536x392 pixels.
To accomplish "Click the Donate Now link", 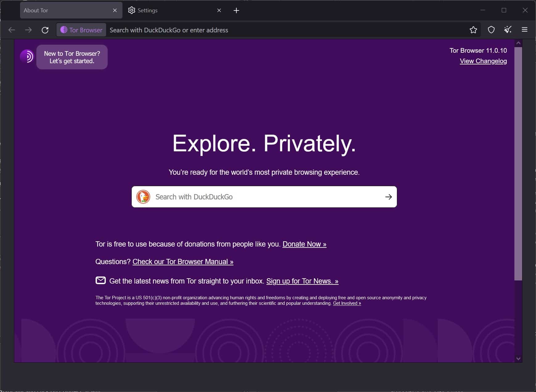I will click(x=304, y=244).
